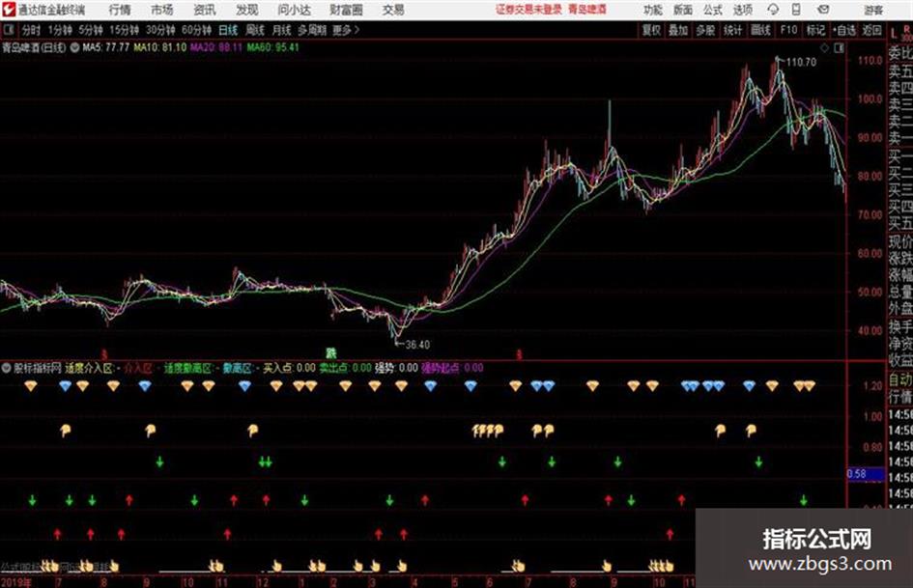Select the 多周期 multi-period view
The height and width of the screenshot is (588, 913).
coord(312,30)
